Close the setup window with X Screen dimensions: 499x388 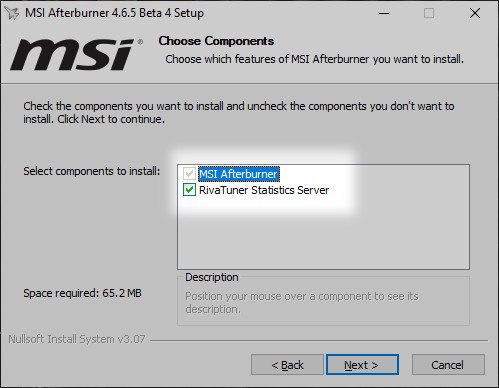(x=475, y=13)
